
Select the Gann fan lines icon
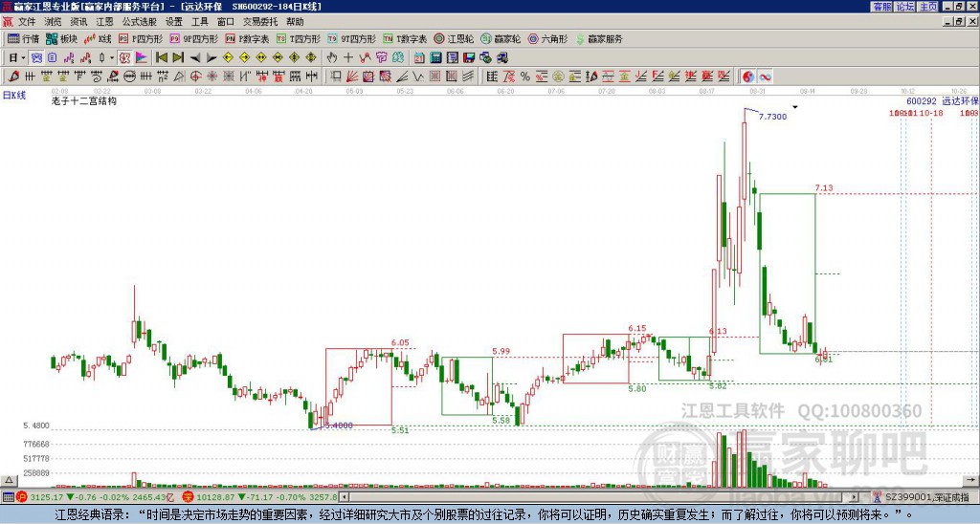[x=352, y=76]
